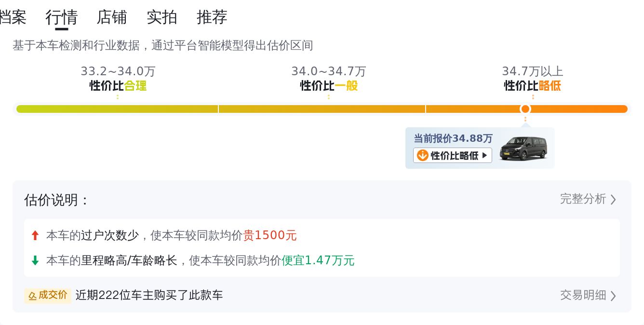Click the 性价比略低 button with down arrow
The height and width of the screenshot is (325, 644).
point(453,155)
